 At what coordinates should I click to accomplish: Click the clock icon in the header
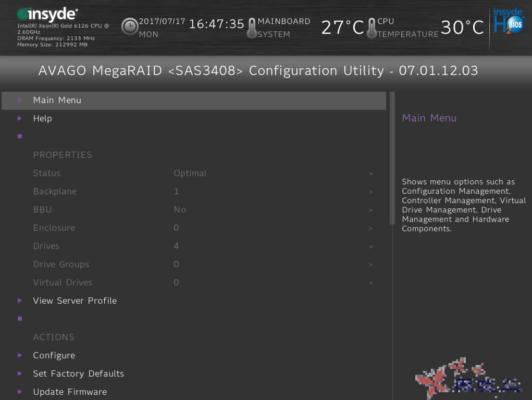(130, 26)
